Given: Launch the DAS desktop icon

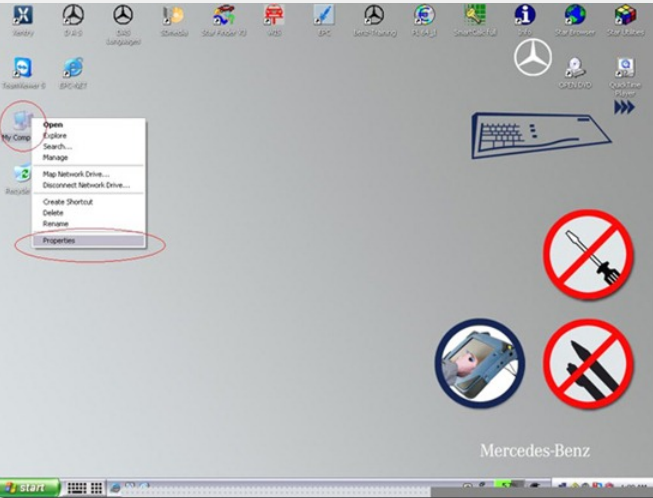Looking at the screenshot, I should coord(73,15).
